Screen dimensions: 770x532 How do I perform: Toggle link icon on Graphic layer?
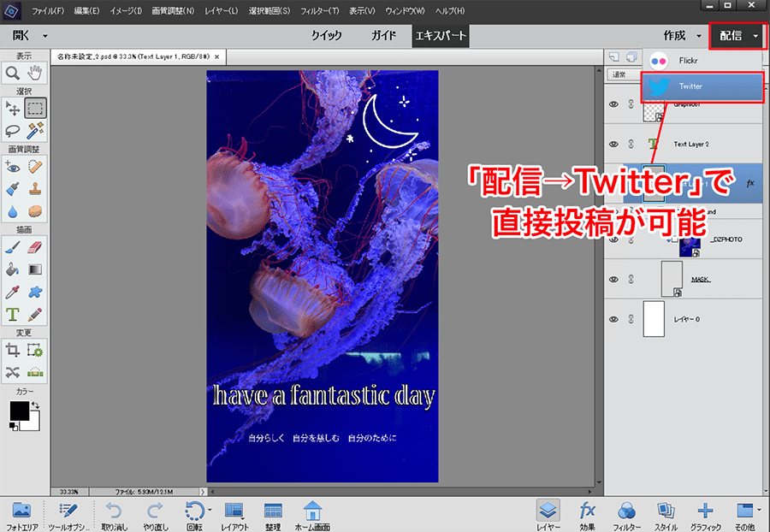[x=631, y=104]
